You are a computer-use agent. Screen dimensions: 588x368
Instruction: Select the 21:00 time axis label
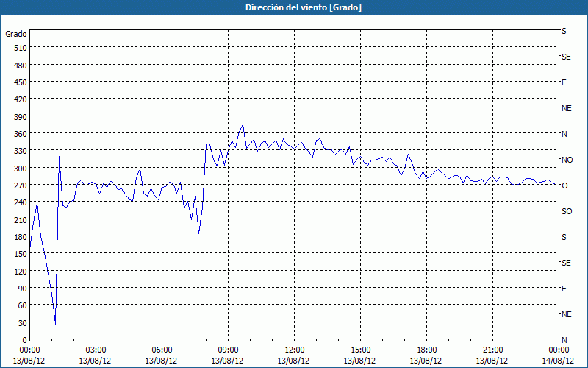[492, 350]
